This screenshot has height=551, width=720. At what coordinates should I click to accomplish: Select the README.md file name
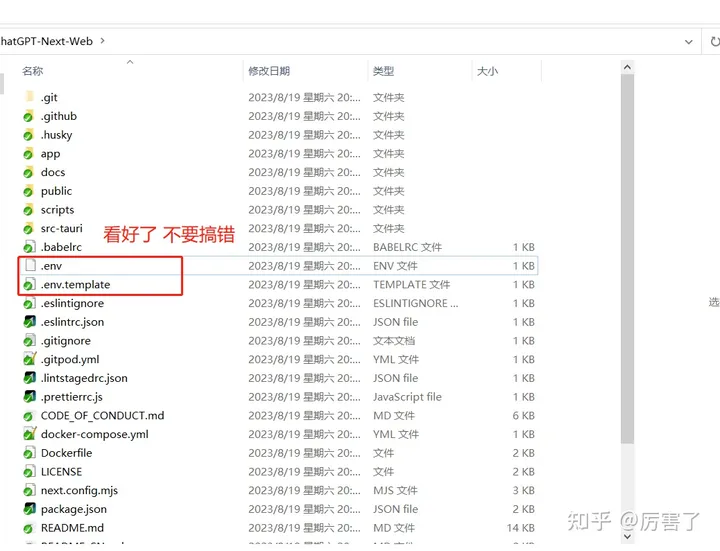click(x=72, y=528)
